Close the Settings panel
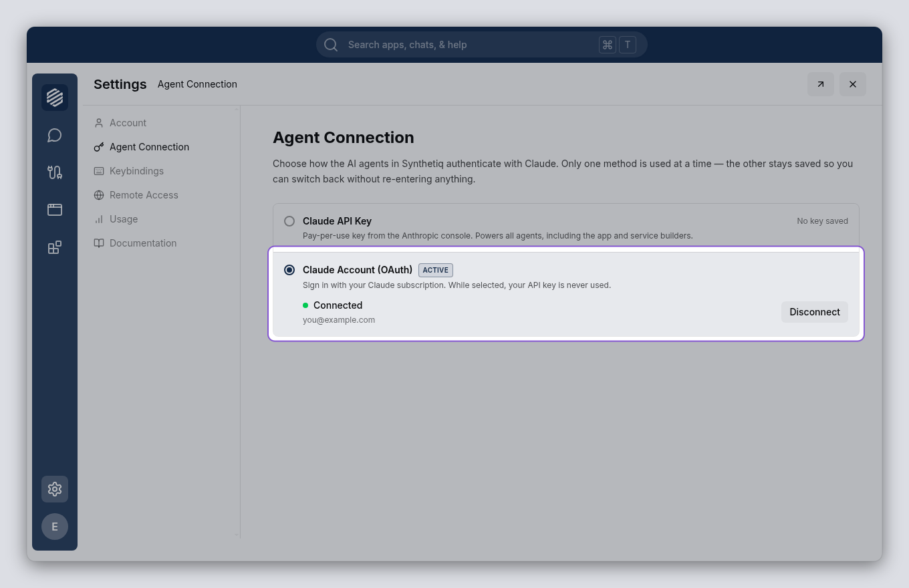Viewport: 909px width, 588px height. click(853, 84)
